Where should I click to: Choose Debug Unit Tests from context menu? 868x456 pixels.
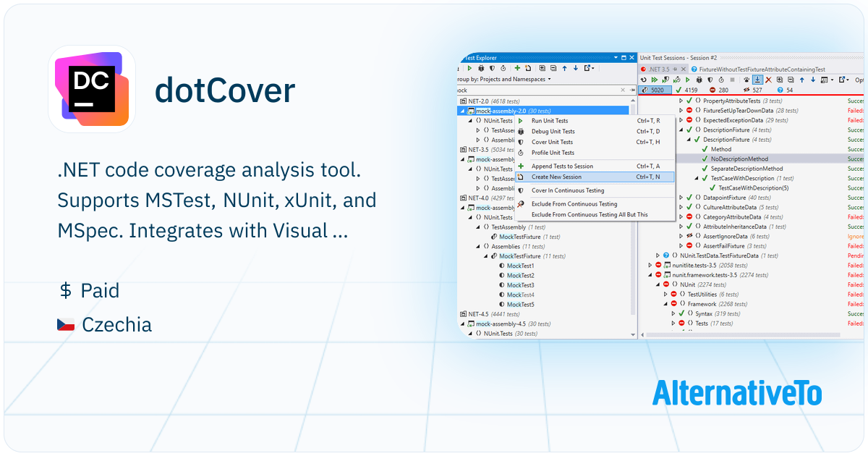point(595,132)
